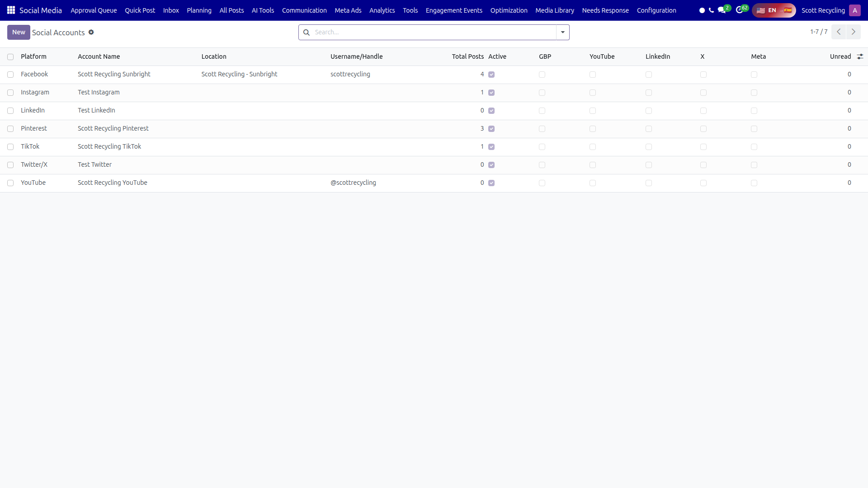Open the Inbox menu
868x488 pixels.
tap(171, 10)
